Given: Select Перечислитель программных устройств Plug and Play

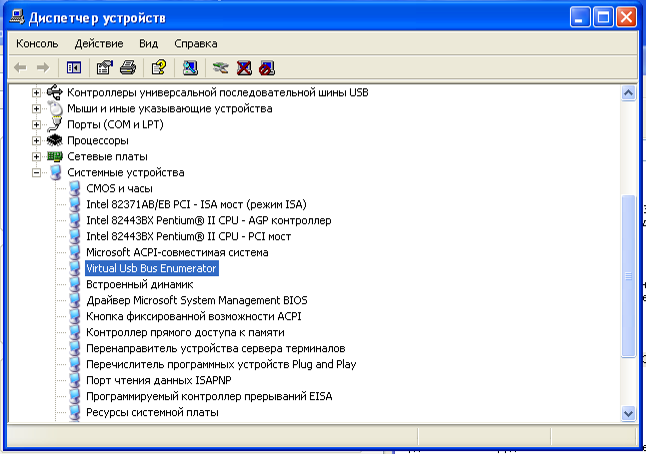Looking at the screenshot, I should click(221, 364).
